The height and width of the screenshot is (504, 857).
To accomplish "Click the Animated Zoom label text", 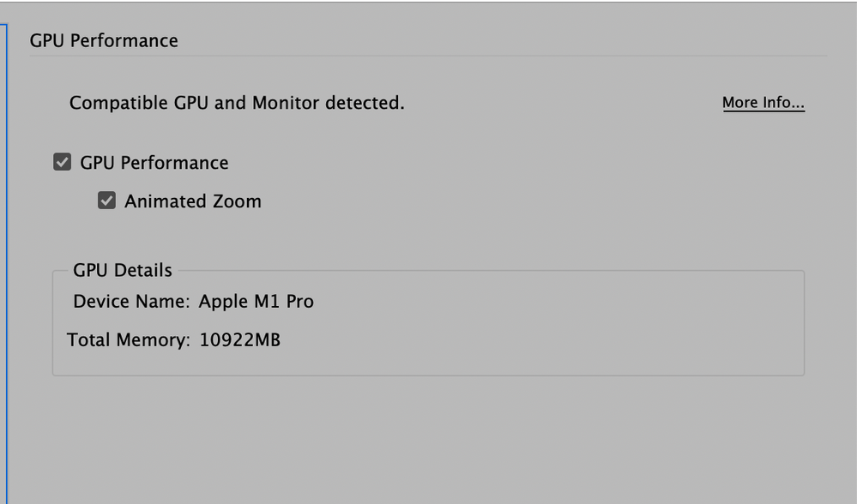I will coord(193,201).
